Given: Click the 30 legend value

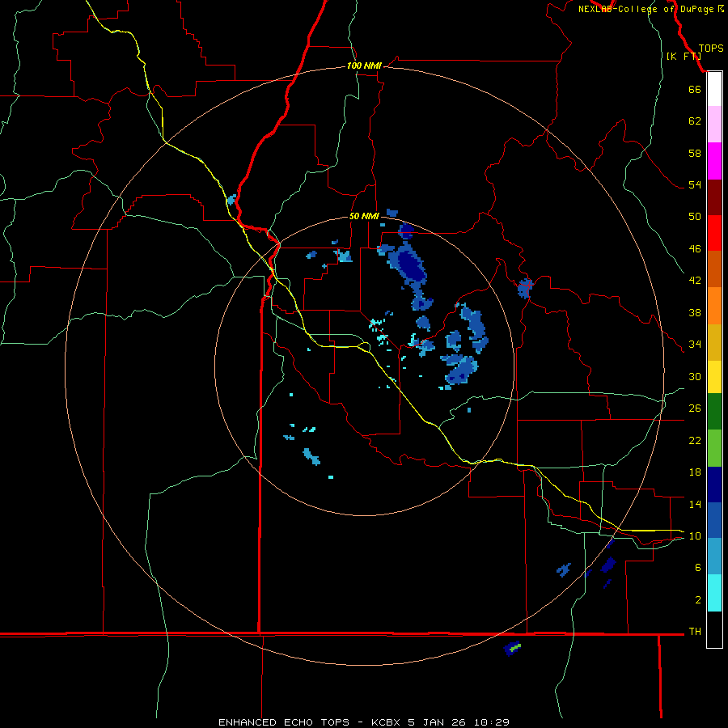Looking at the screenshot, I should point(695,376).
